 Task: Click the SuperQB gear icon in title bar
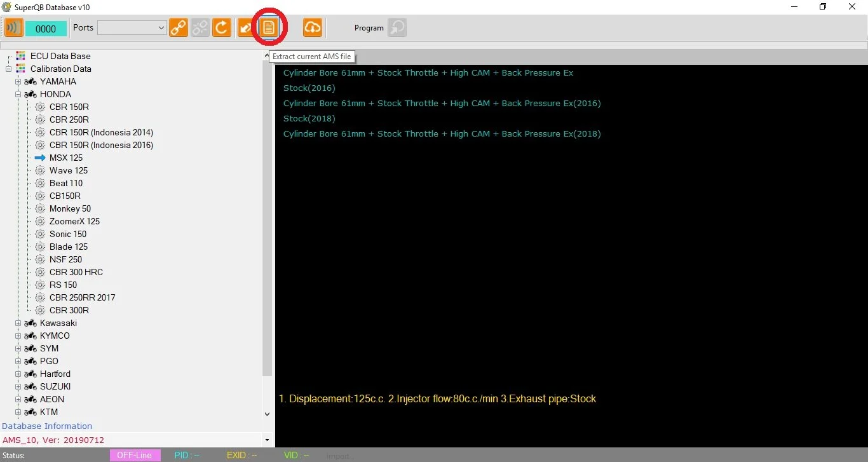tap(6, 6)
